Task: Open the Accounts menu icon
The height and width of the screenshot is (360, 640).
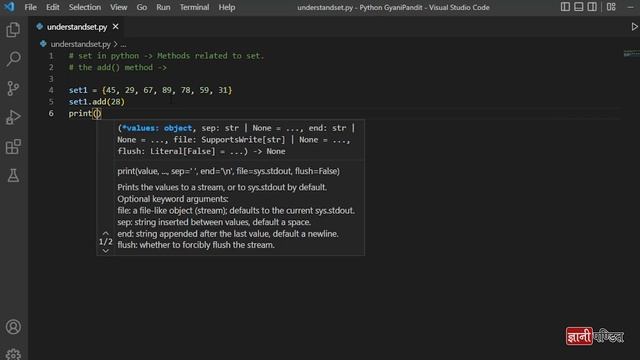Action: 13,327
